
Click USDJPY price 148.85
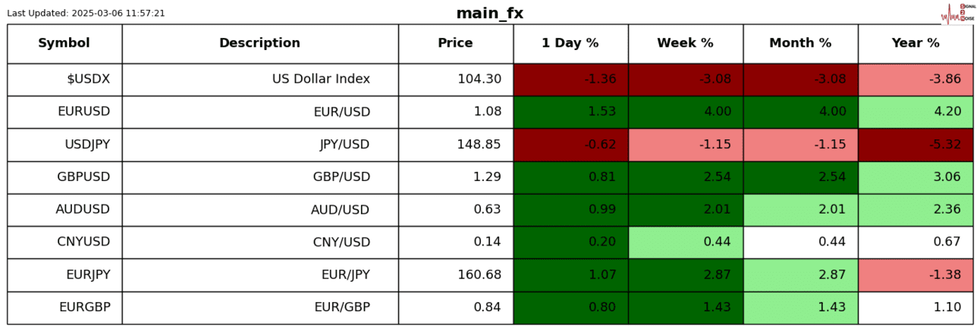(479, 144)
